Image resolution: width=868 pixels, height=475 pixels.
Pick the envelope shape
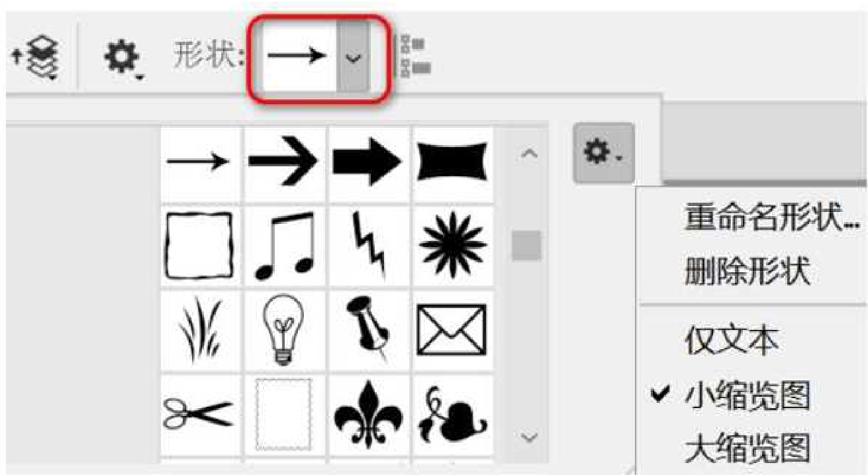453,329
